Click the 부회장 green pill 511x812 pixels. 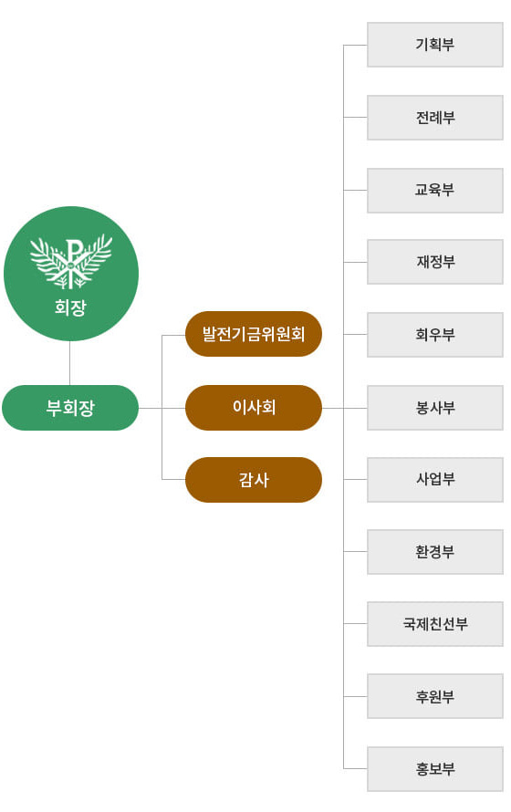pos(70,408)
